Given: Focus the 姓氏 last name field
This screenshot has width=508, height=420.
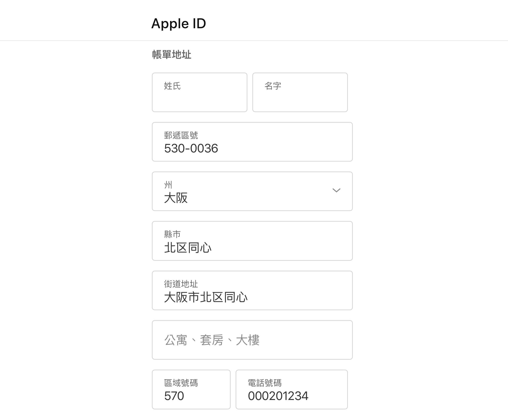Looking at the screenshot, I should pos(200,92).
